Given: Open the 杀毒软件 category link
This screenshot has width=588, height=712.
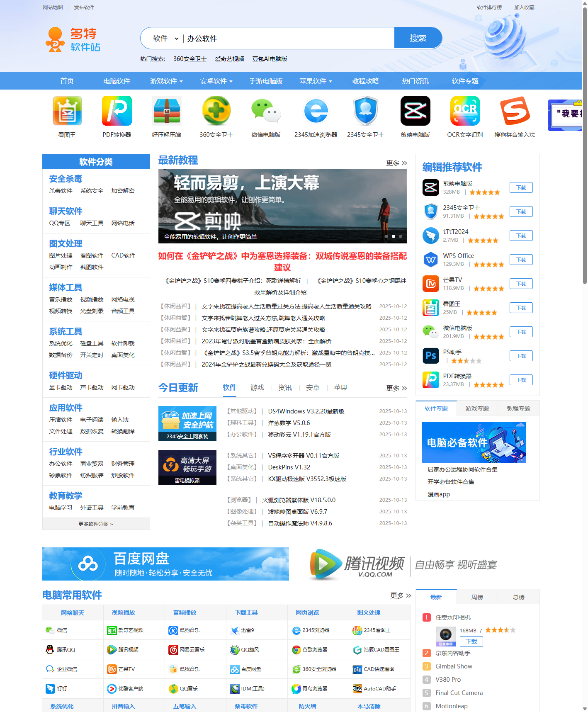Looking at the screenshot, I should [61, 191].
